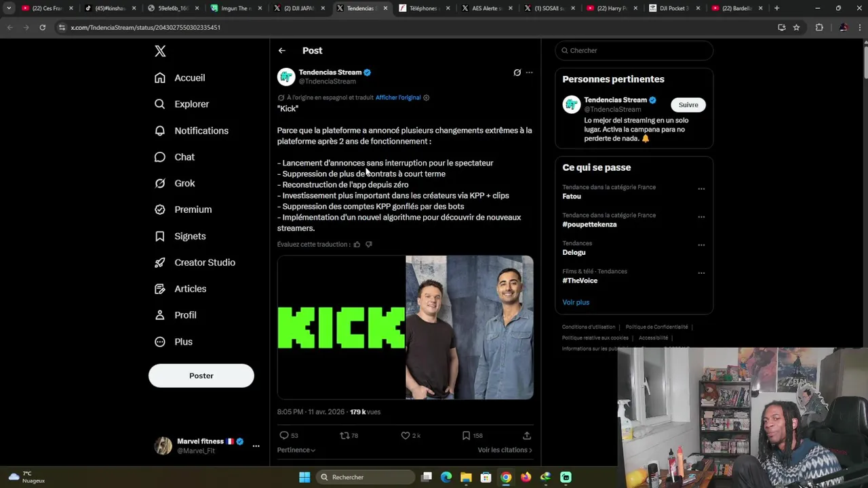The height and width of the screenshot is (488, 868).
Task: Click the Poster button
Action: point(201,375)
